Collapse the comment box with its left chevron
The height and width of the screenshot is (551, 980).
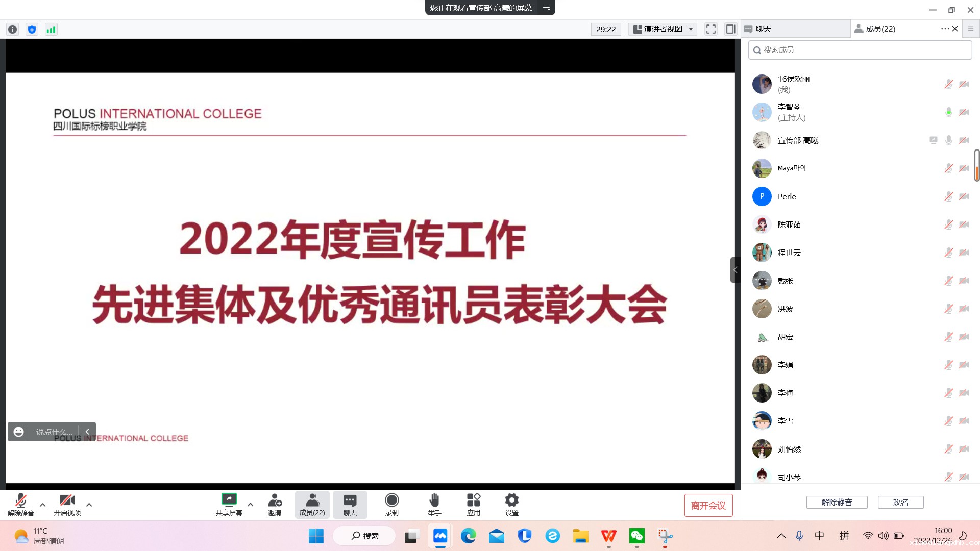coord(87,432)
